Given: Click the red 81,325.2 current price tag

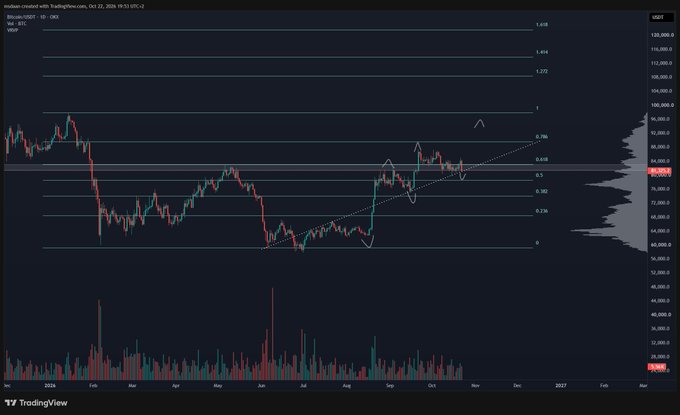Looking at the screenshot, I should click(660, 171).
